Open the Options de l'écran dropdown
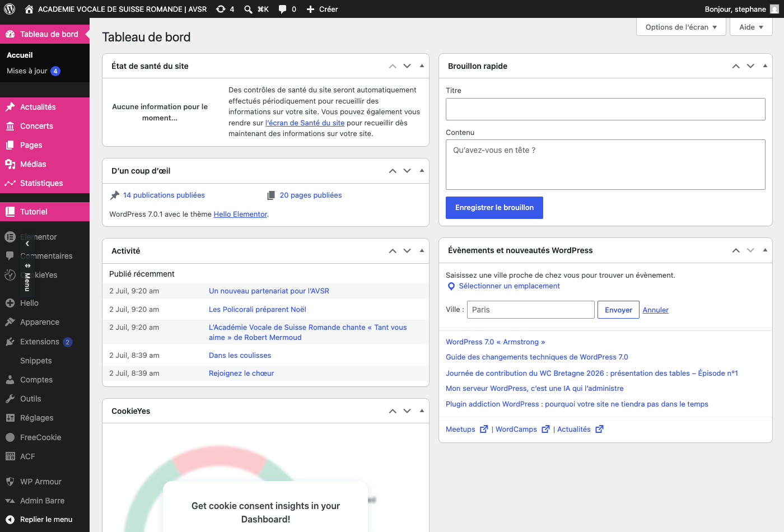The width and height of the screenshot is (784, 532). click(681, 27)
